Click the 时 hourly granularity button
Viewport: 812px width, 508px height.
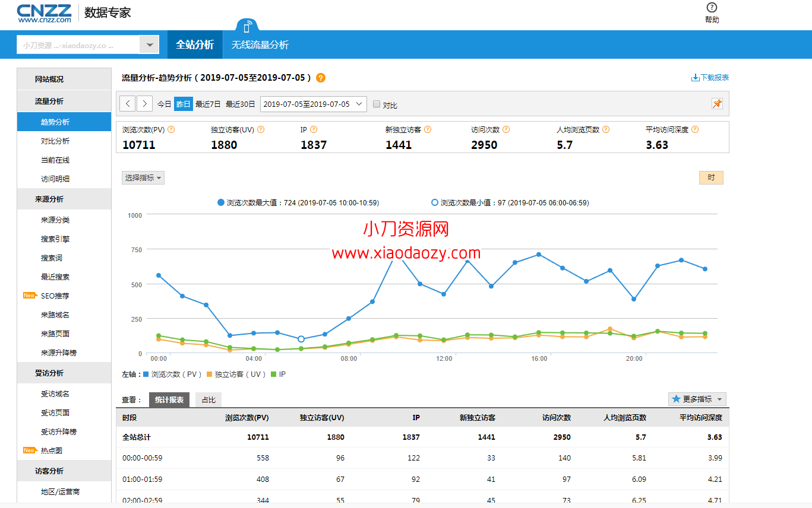pyautogui.click(x=711, y=177)
